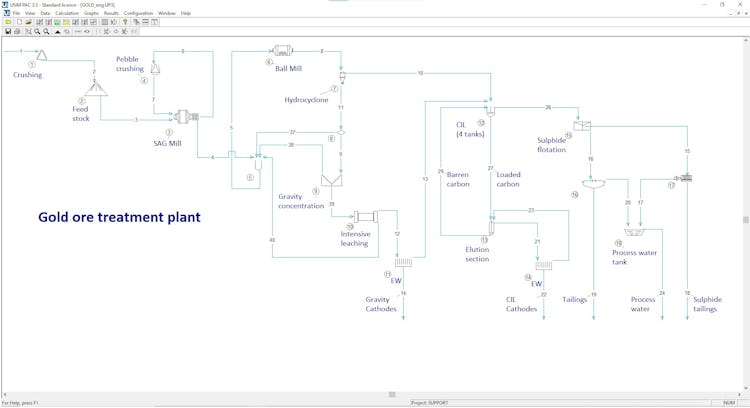Click the horizontal scrollbar thumb

click(x=392, y=395)
